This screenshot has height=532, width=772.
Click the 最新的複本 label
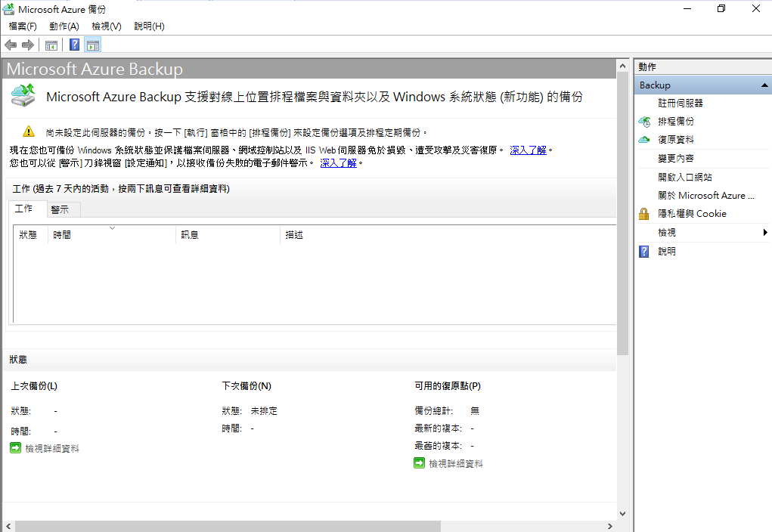click(x=439, y=428)
